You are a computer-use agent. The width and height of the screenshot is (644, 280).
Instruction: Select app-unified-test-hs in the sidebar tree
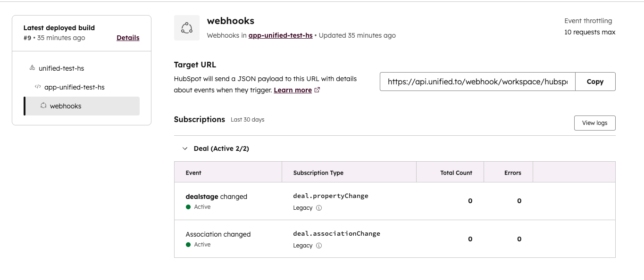point(74,87)
